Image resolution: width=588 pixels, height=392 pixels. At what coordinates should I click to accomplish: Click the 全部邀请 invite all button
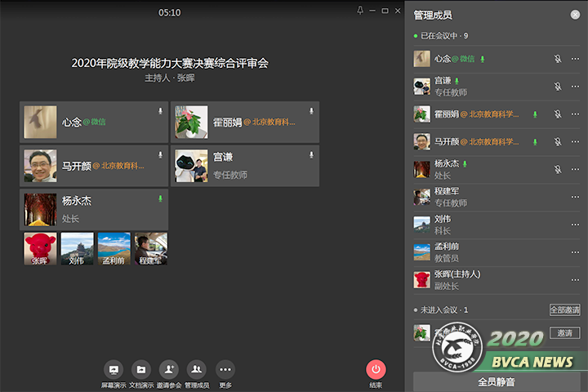coord(564,310)
